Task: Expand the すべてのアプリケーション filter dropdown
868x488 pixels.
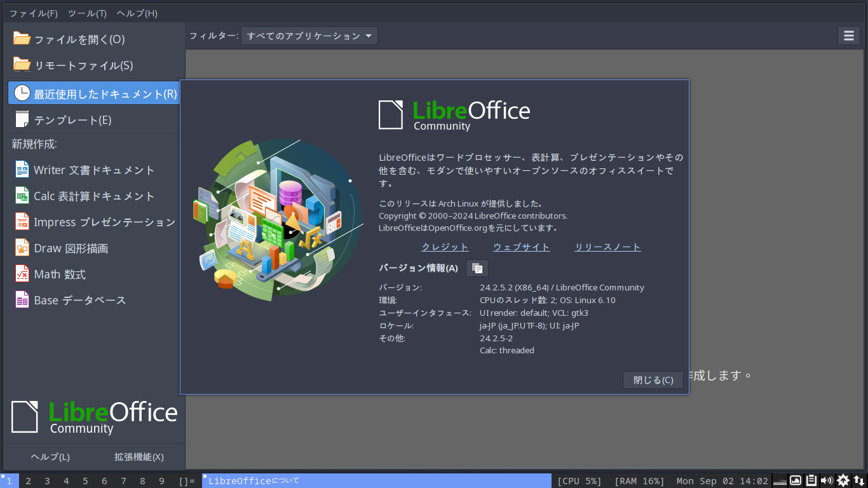Action: click(309, 36)
